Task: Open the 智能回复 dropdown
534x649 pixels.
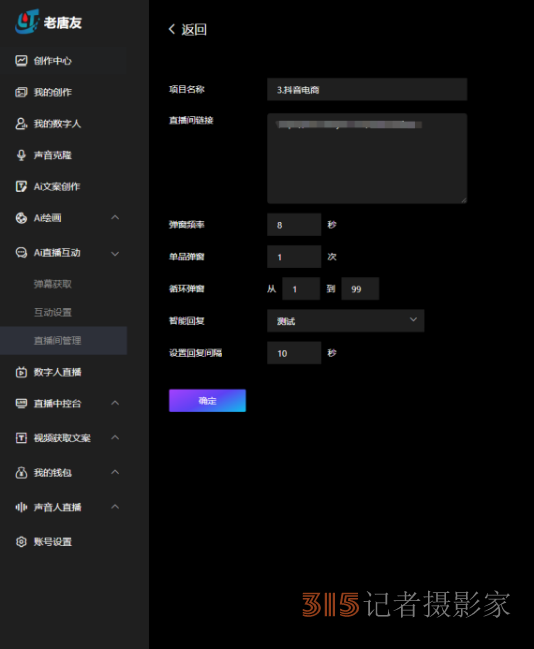Action: click(346, 320)
